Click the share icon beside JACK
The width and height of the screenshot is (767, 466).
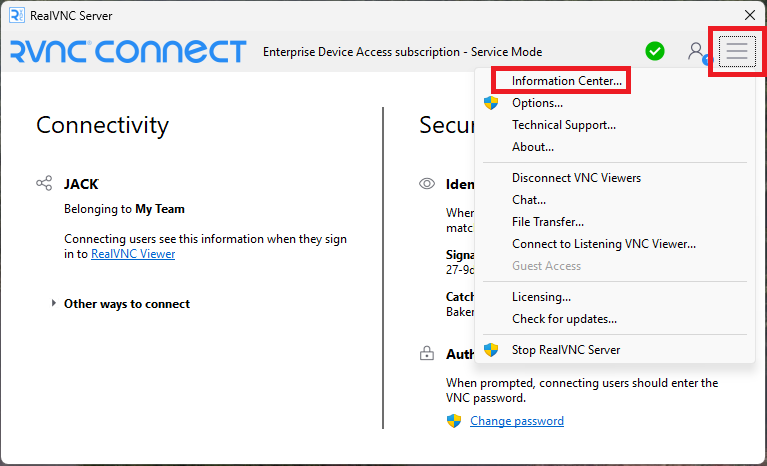(x=44, y=183)
